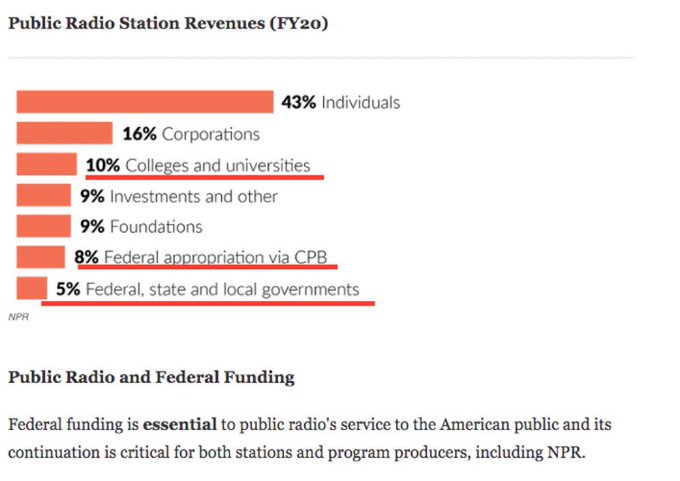Viewport: 680px width, 481px height.
Task: Click the Public Radio Station Revenues heading
Action: (x=168, y=23)
